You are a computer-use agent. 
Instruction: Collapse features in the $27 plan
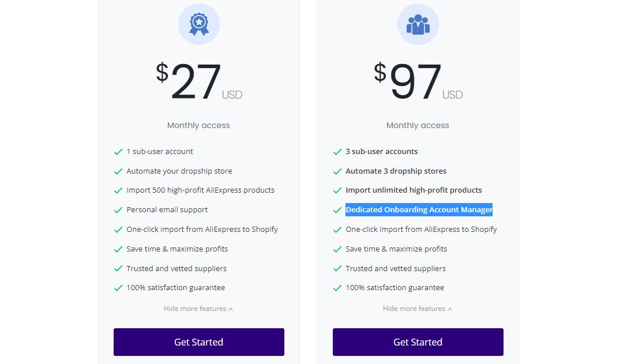(x=198, y=309)
